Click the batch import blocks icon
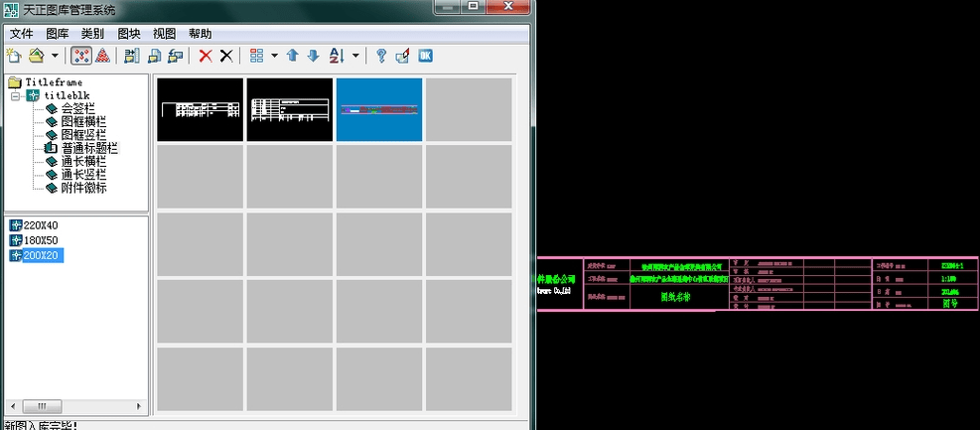 [154, 56]
